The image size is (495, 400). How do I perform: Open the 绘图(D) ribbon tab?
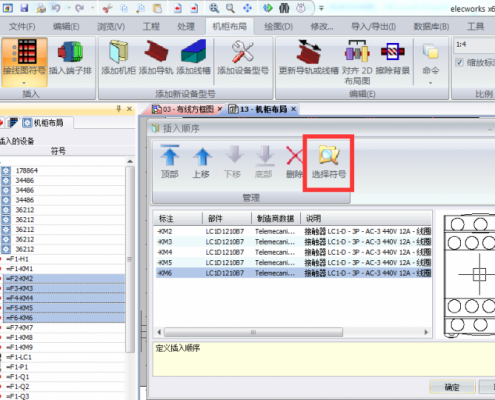click(278, 26)
